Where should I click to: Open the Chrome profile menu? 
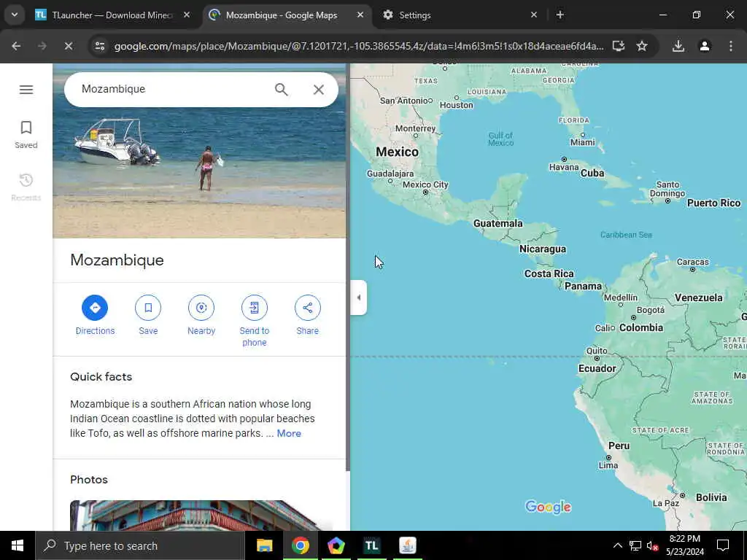pyautogui.click(x=705, y=46)
